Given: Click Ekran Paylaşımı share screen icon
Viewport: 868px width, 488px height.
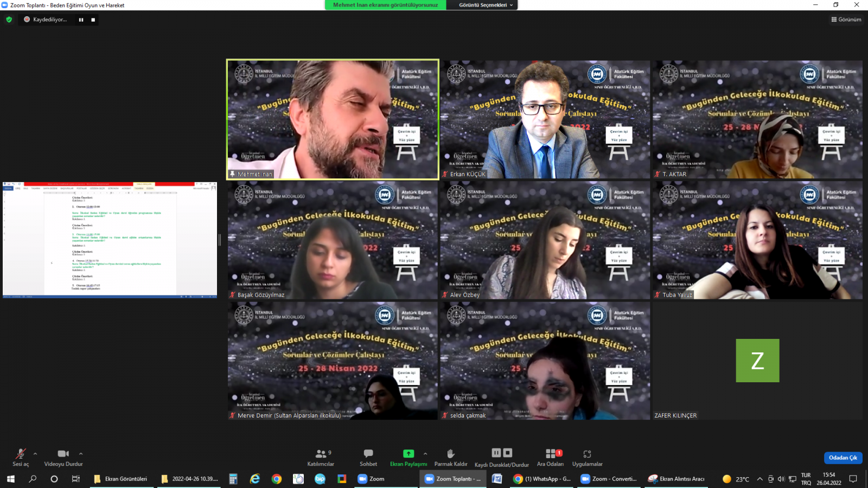Looking at the screenshot, I should tap(409, 453).
